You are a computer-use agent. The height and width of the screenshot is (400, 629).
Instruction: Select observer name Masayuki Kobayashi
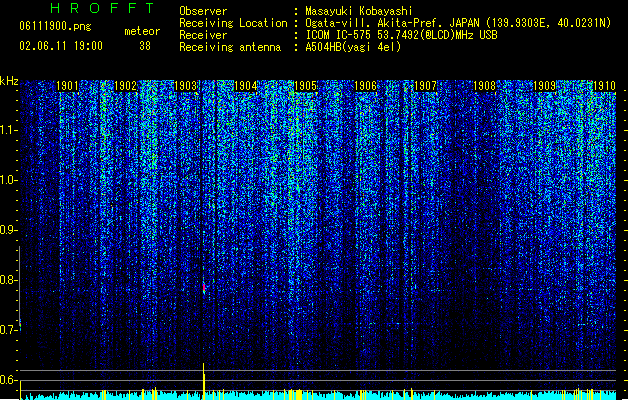(x=359, y=11)
